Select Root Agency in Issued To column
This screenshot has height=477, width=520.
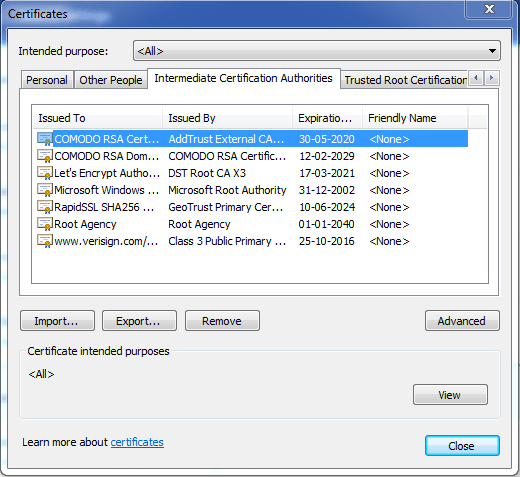pos(85,224)
